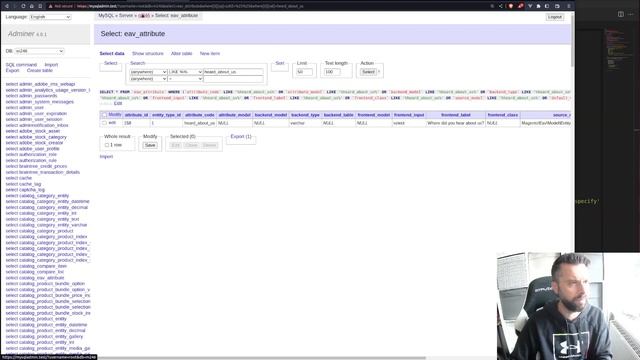Click MySQL in the breadcrumb
The height and width of the screenshot is (360, 640).
[106, 16]
